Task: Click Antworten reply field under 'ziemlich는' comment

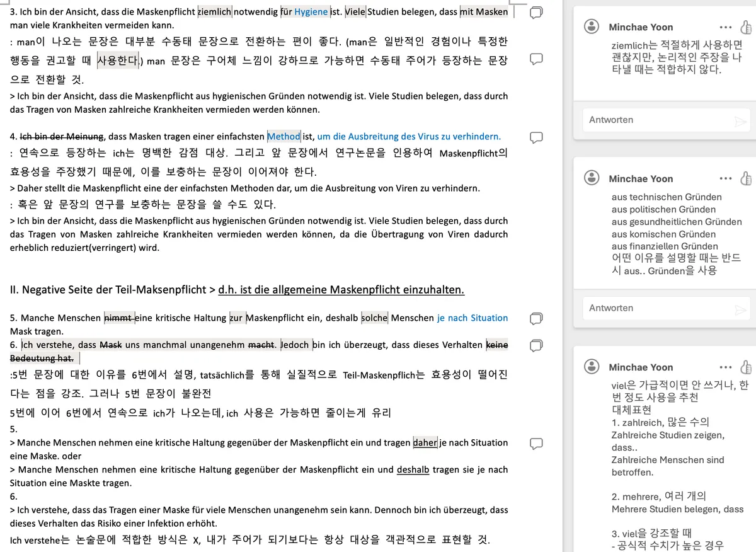Action: 667,120
